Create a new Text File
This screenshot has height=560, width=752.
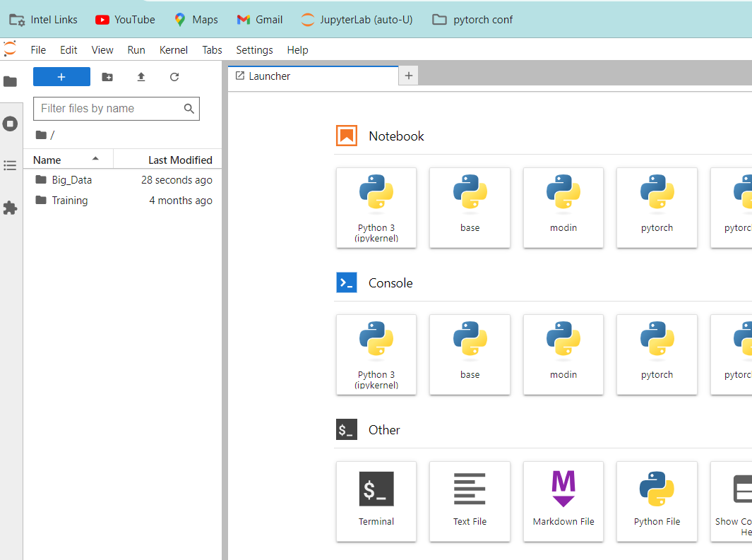pos(470,501)
